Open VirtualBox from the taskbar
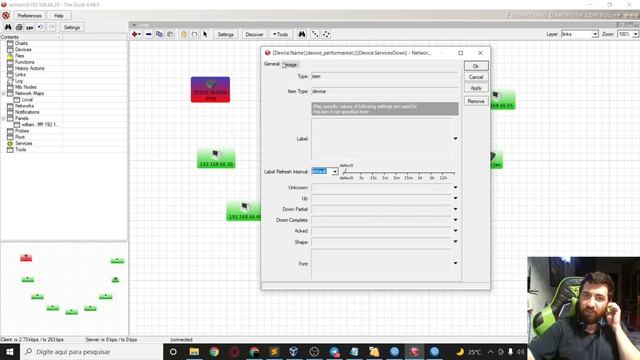Image resolution: width=640 pixels, height=360 pixels. (293, 351)
